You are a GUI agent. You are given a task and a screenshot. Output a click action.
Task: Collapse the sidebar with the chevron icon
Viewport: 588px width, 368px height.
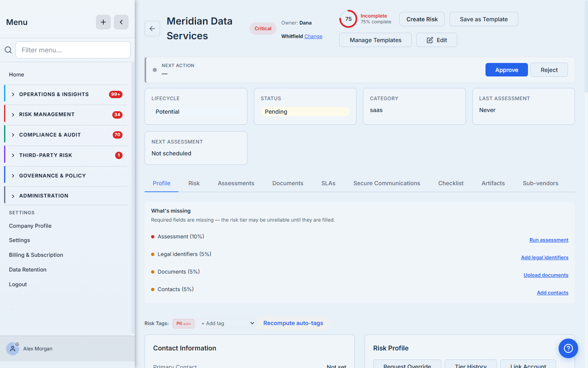tap(121, 22)
